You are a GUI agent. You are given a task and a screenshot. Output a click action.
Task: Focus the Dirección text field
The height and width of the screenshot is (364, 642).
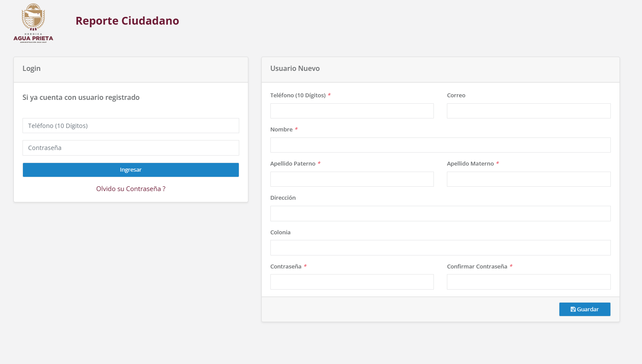click(440, 214)
